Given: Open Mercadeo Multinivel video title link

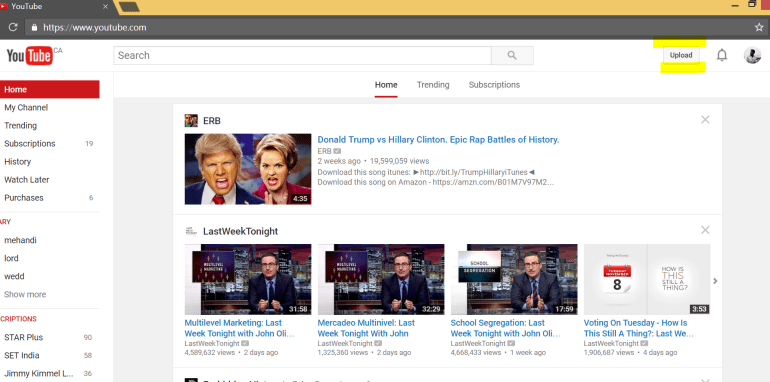Looking at the screenshot, I should point(366,328).
